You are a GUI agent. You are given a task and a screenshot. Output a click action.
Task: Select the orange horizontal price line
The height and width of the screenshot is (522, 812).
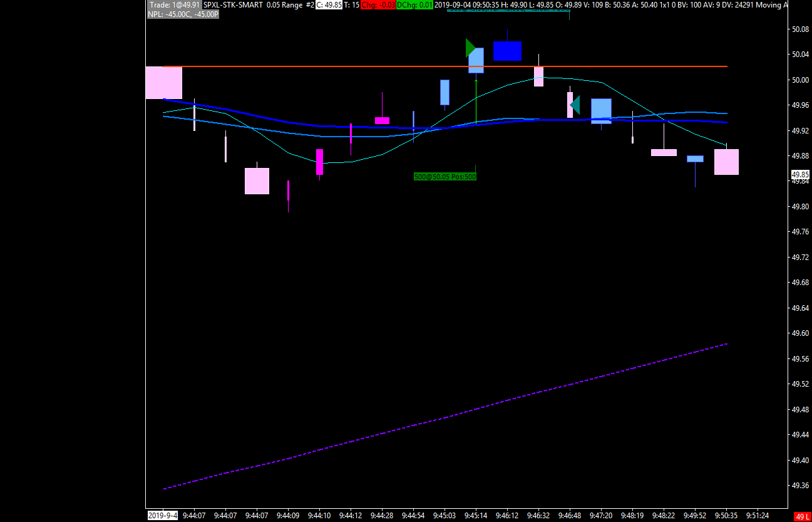pos(445,66)
